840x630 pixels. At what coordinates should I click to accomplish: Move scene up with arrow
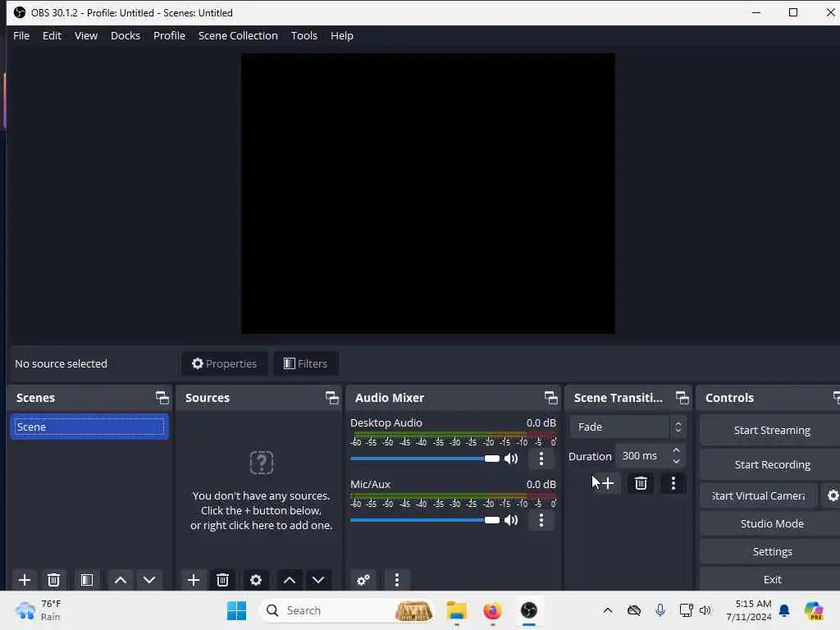[121, 580]
